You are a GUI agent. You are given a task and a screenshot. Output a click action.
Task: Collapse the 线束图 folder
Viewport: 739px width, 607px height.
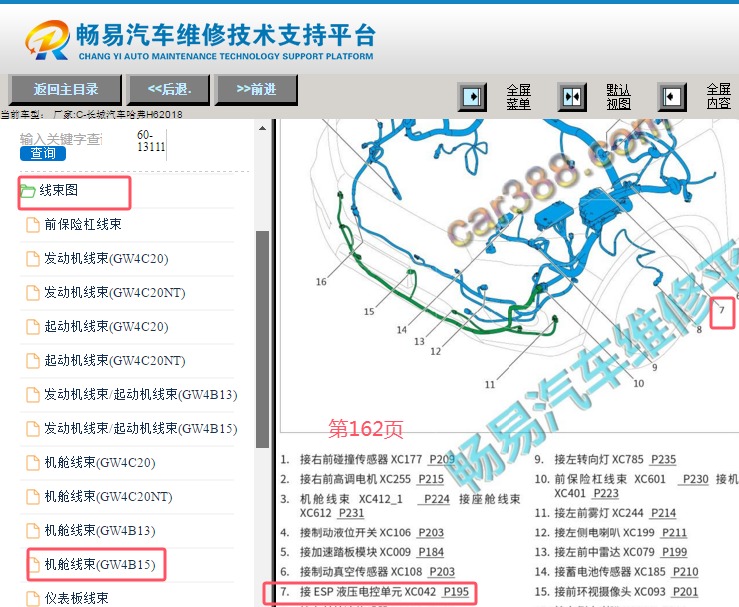[x=58, y=190]
